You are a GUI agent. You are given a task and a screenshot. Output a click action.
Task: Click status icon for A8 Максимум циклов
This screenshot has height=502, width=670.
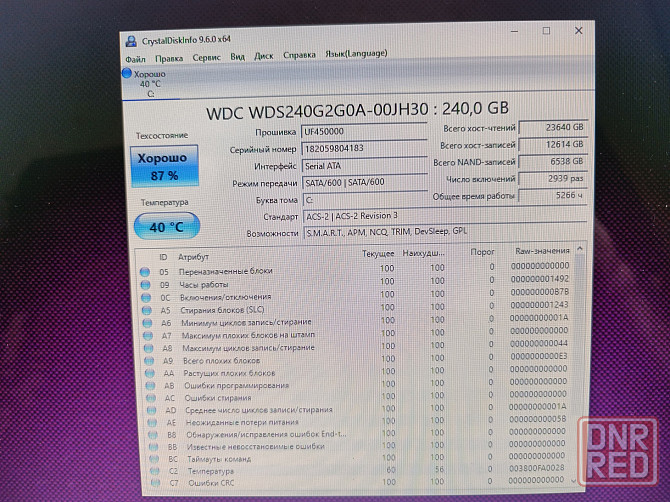click(x=148, y=348)
